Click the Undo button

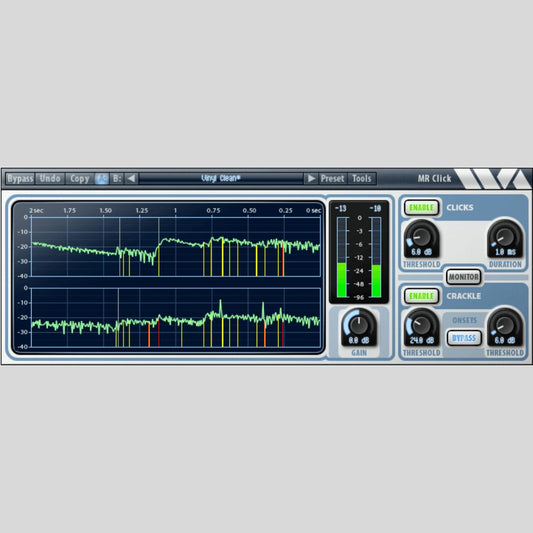50,178
